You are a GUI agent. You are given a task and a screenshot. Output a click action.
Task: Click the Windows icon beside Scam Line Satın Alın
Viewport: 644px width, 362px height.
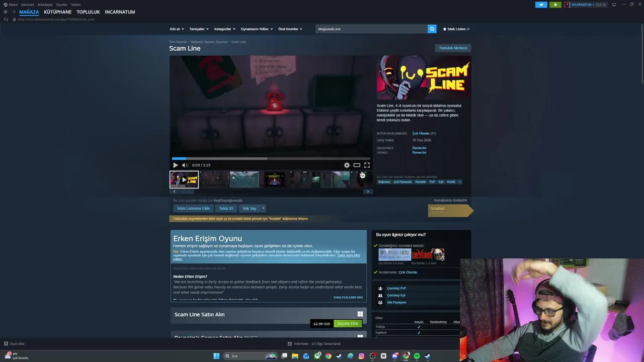[x=360, y=314]
